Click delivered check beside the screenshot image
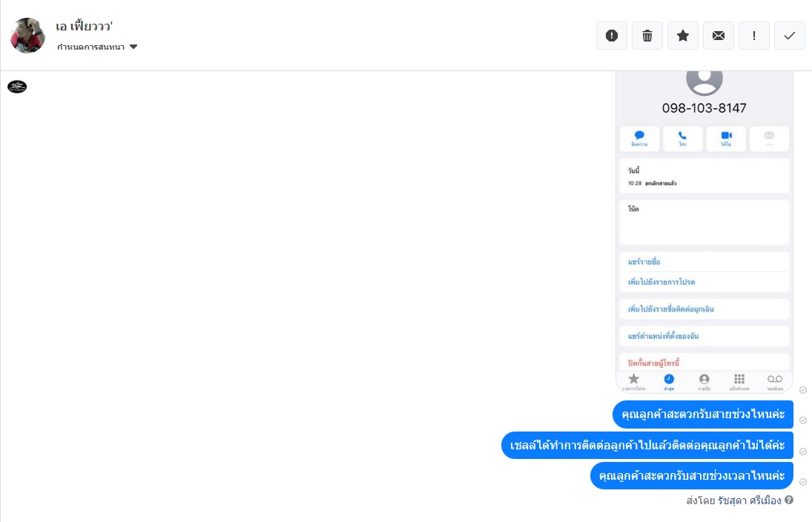Image resolution: width=812 pixels, height=522 pixels. click(802, 390)
